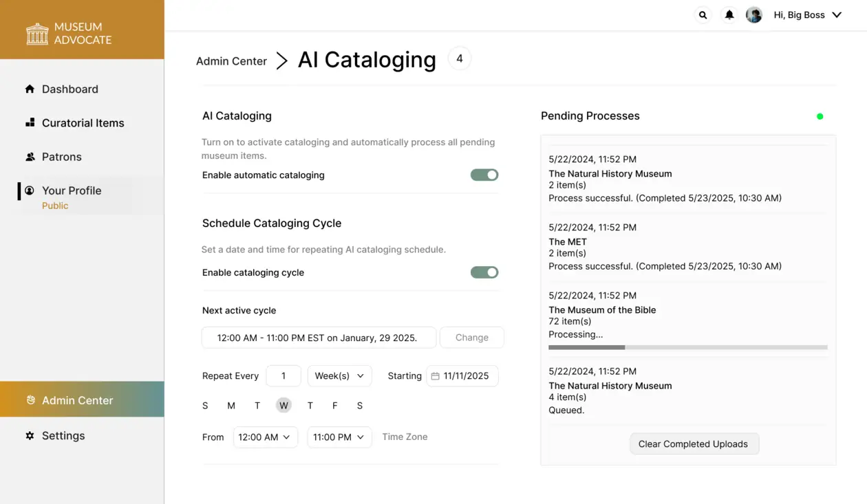Select Admin Center in sidebar
This screenshot has height=504, width=867.
pos(82,399)
